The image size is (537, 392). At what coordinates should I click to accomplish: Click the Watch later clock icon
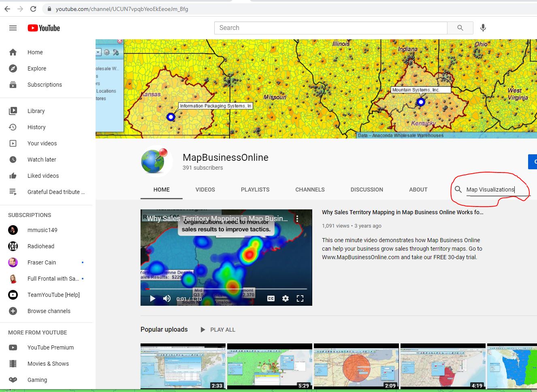[13, 160]
